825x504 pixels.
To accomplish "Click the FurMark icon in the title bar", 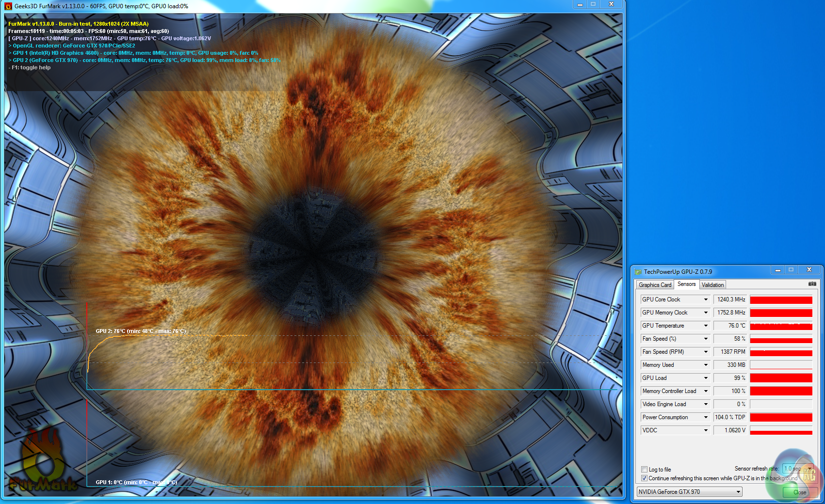I will (8, 6).
